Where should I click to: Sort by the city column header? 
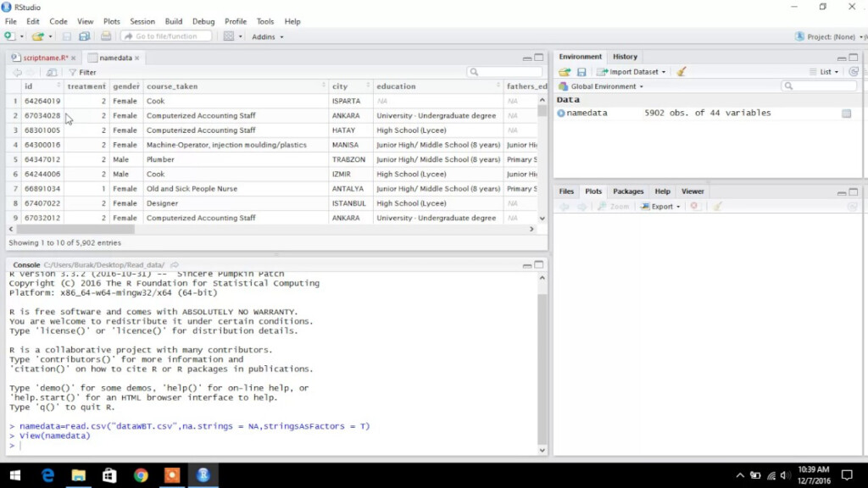click(x=351, y=86)
